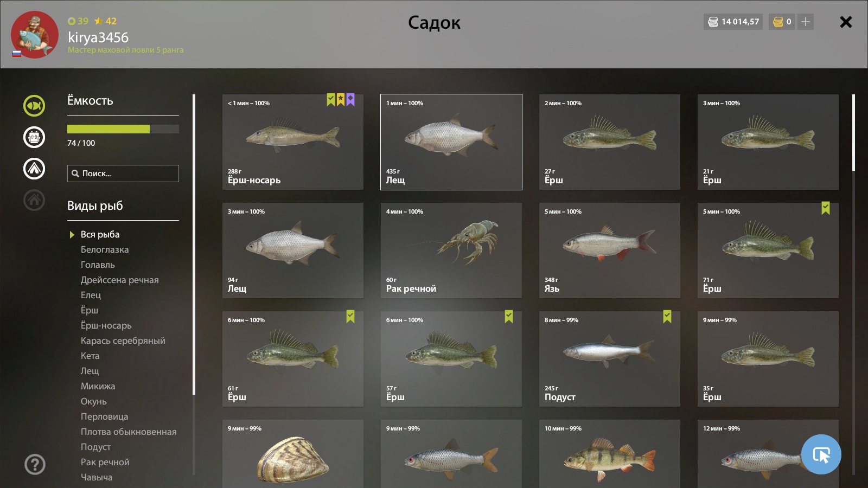
Task: Open the crate storage sidebar icon
Action: (x=34, y=137)
